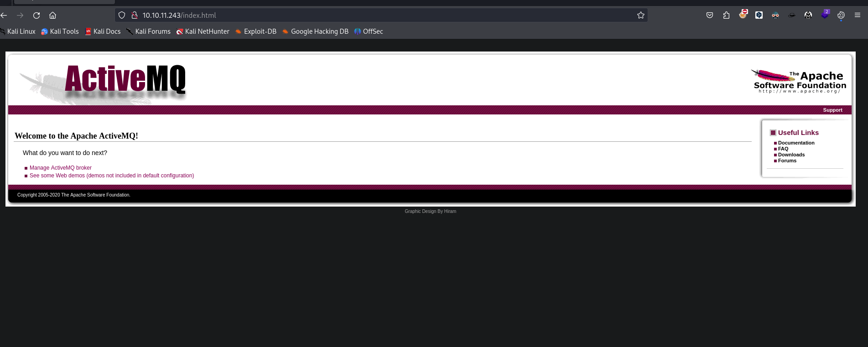Open the Firefox hamburger application menu

pyautogui.click(x=858, y=16)
